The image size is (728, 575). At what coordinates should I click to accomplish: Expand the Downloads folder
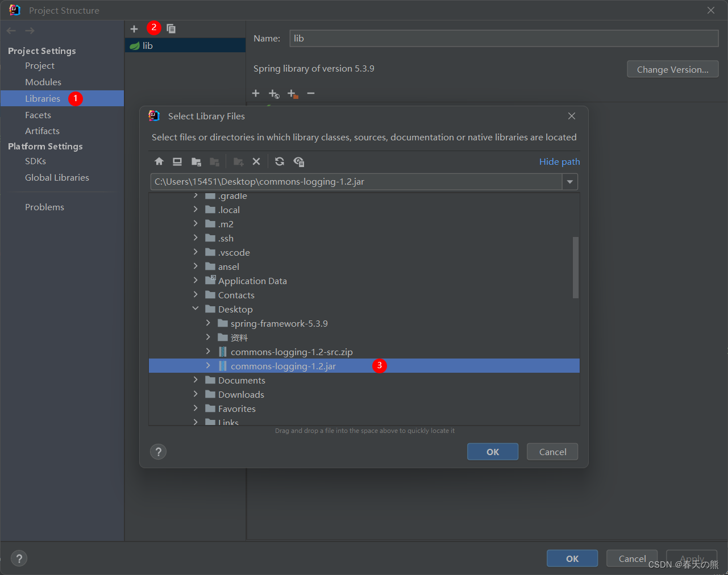tap(195, 394)
